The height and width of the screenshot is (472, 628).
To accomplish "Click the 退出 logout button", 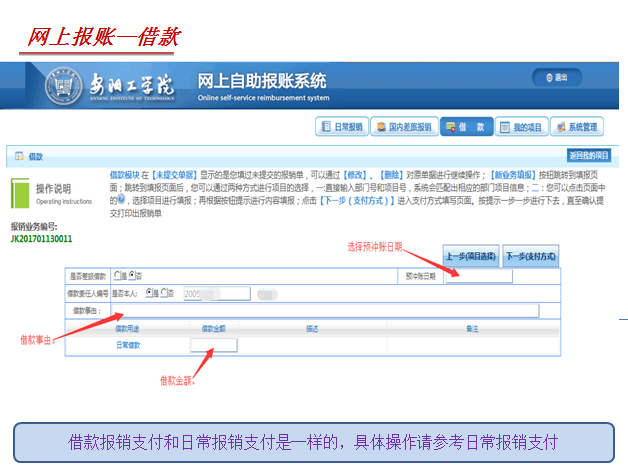I will [556, 78].
